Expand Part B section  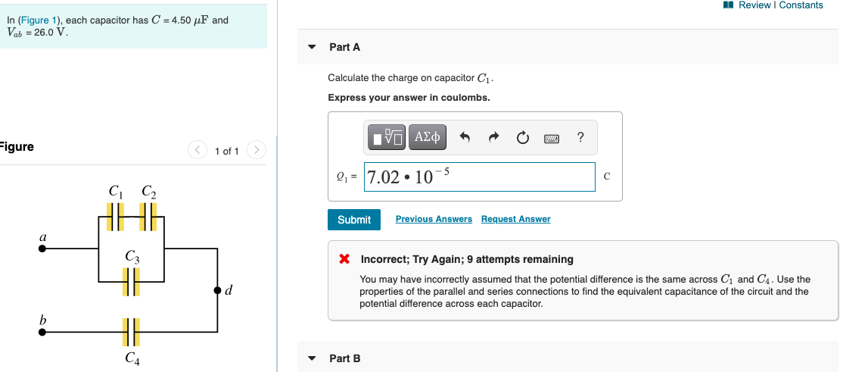[x=312, y=358]
